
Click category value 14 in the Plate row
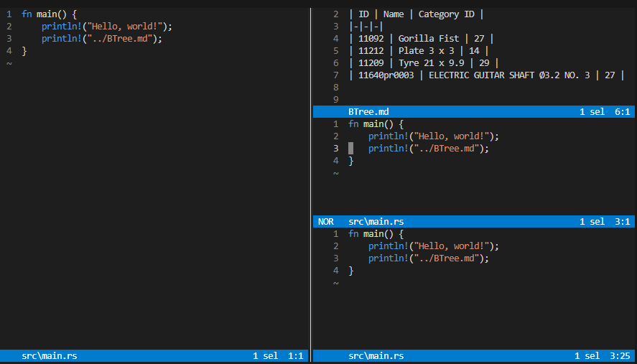point(474,51)
